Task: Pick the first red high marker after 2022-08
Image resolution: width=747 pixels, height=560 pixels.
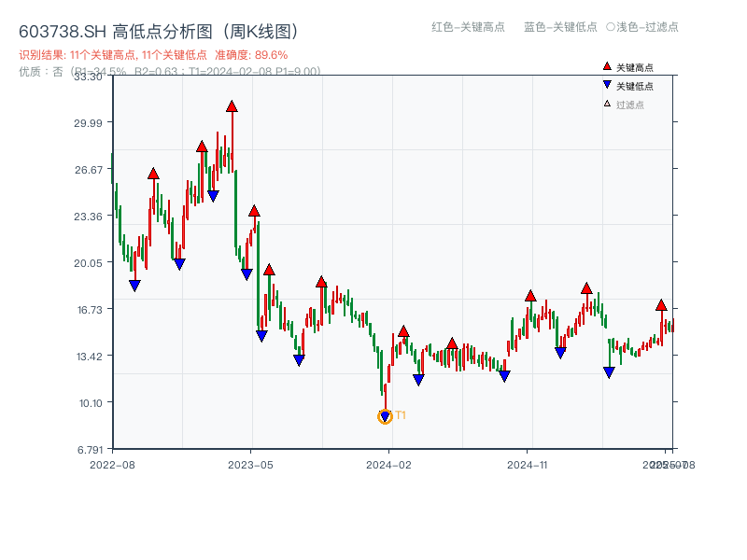Action: click(x=153, y=174)
